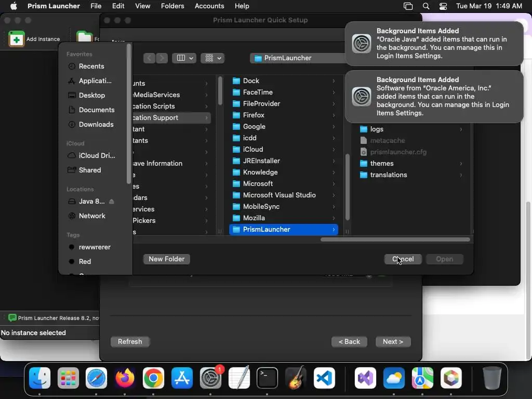The width and height of the screenshot is (532, 399).
Task: Open Terminal from the Dock
Action: pos(267,378)
